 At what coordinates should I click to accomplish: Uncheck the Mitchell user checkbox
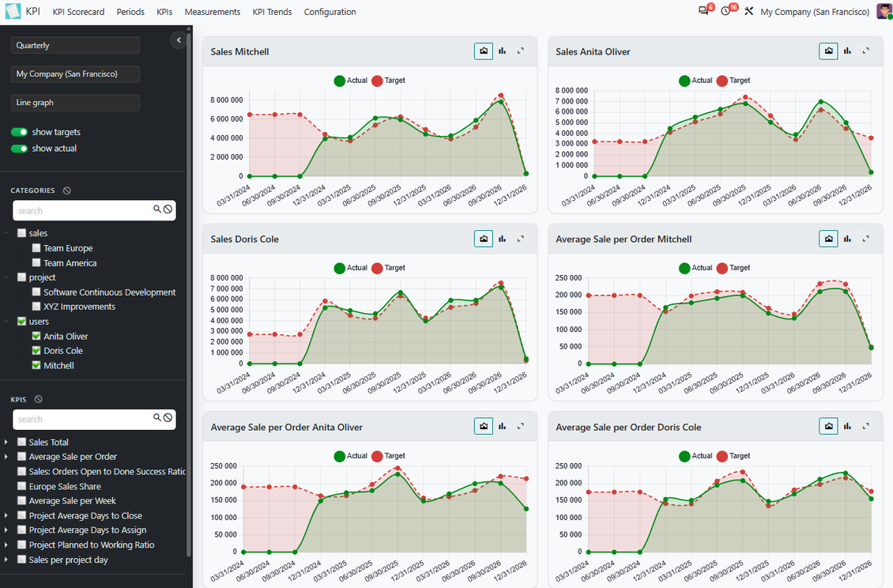(36, 365)
